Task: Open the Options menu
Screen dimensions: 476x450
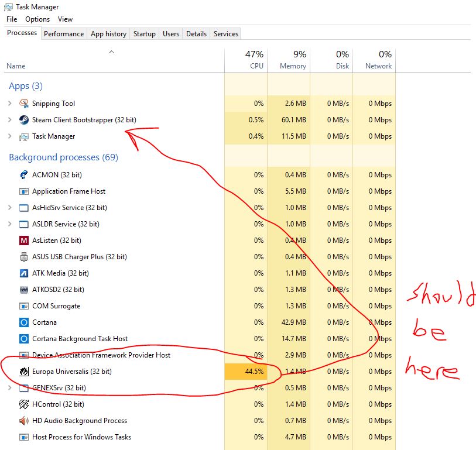Action: coord(37,19)
